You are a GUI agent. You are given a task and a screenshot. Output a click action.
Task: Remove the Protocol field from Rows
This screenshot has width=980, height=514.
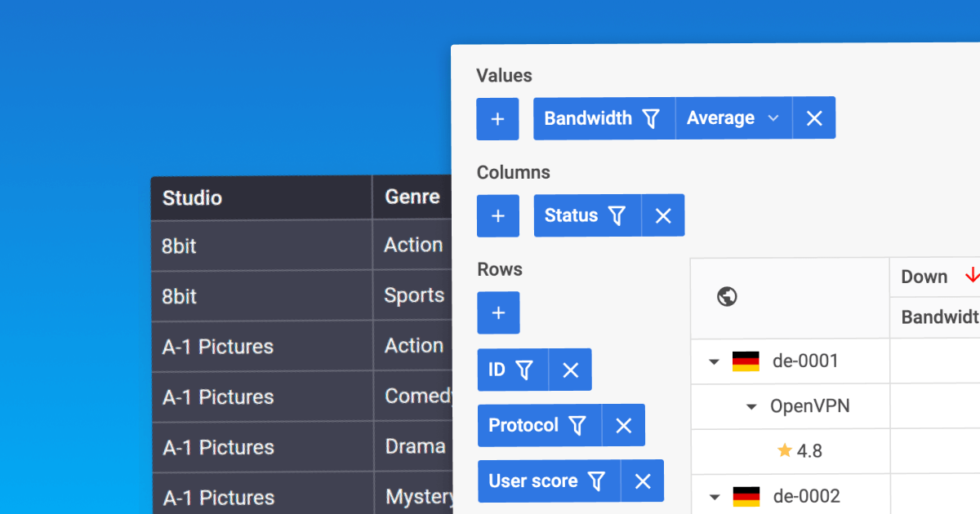coord(623,425)
